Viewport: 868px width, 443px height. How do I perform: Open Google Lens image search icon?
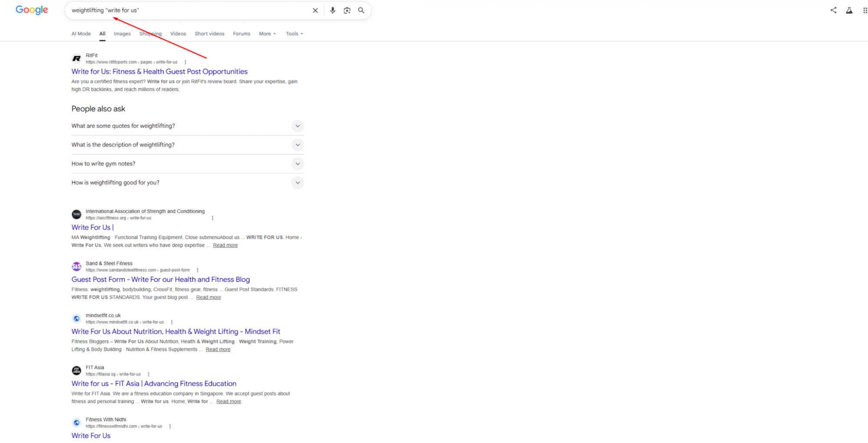coord(347,10)
